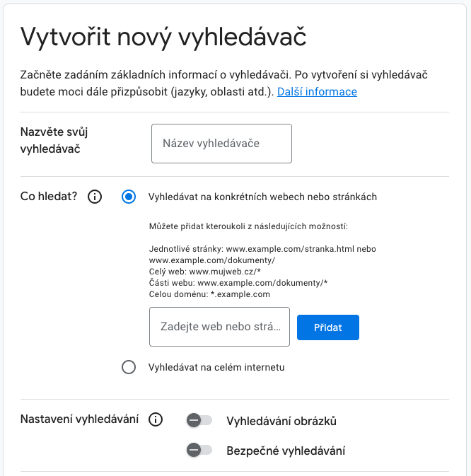This screenshot has width=471, height=476.
Task: Click into the "Zadejte web nebo strá..." field
Action: pos(219,327)
